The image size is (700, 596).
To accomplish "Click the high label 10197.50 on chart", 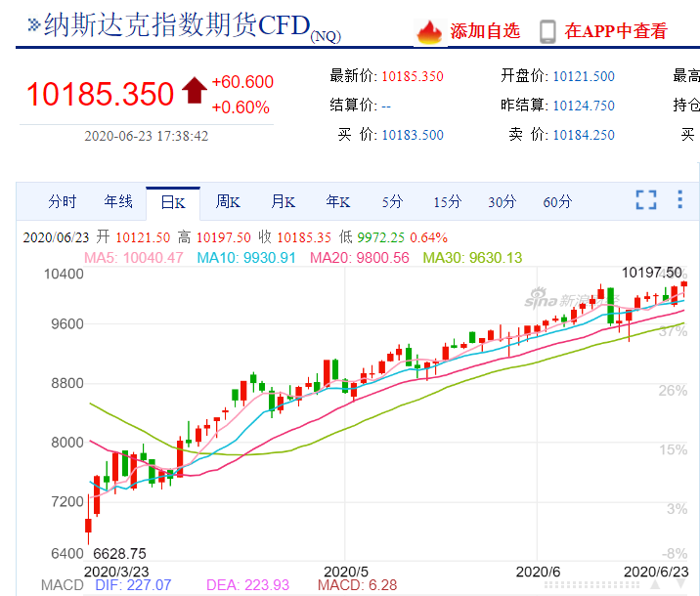I will point(652,273).
